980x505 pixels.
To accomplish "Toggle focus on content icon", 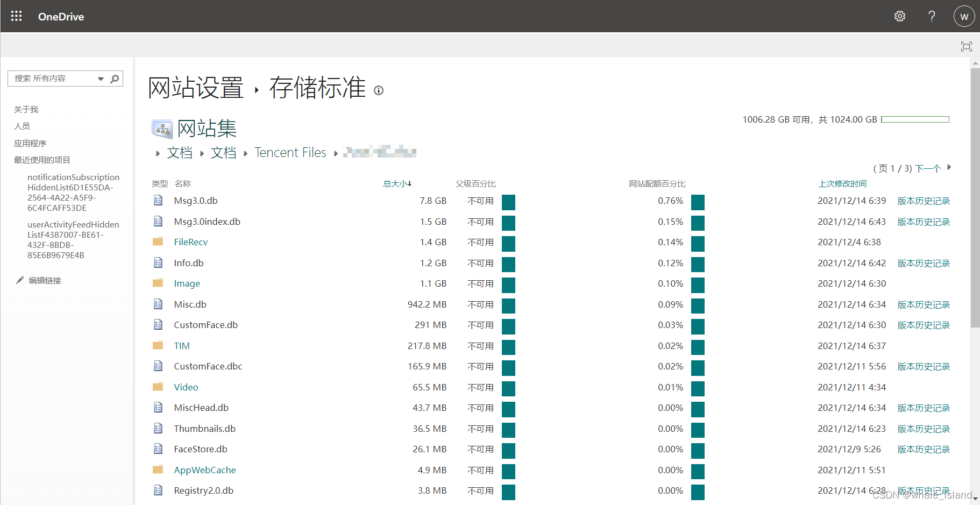I will 967,46.
